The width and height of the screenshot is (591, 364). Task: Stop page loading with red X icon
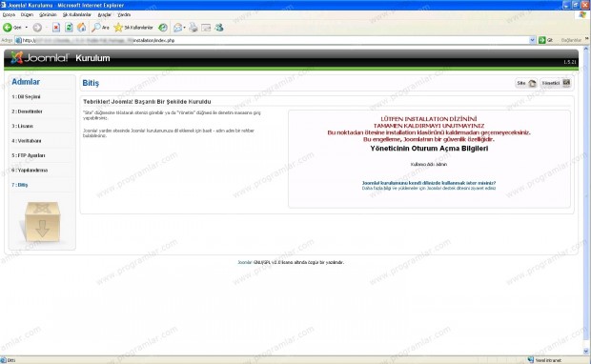click(x=56, y=28)
